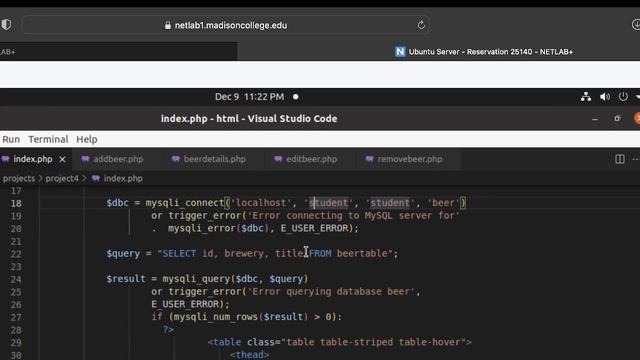Minimize the Visual Studio Code window
This screenshot has width=640, height=360.
click(595, 119)
